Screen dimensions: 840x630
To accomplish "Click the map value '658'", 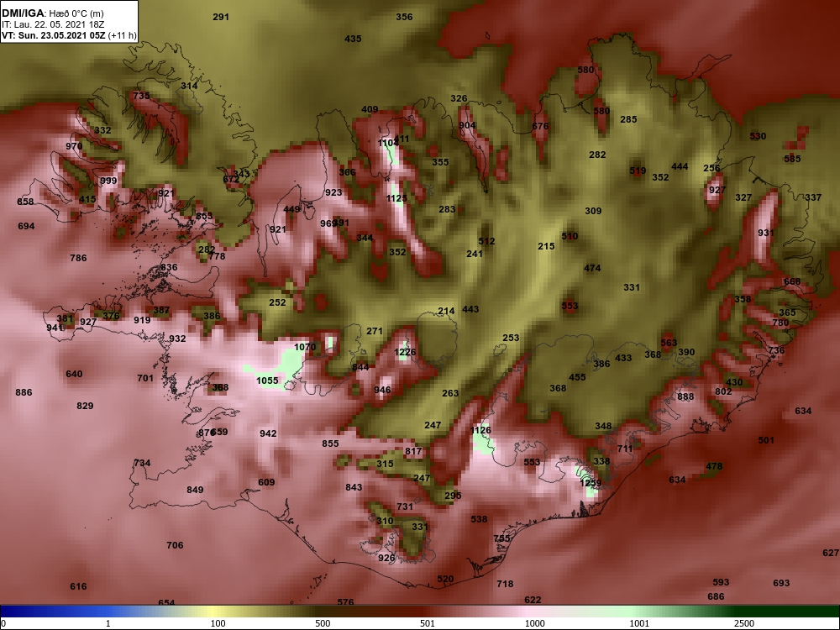I will coord(25,202).
